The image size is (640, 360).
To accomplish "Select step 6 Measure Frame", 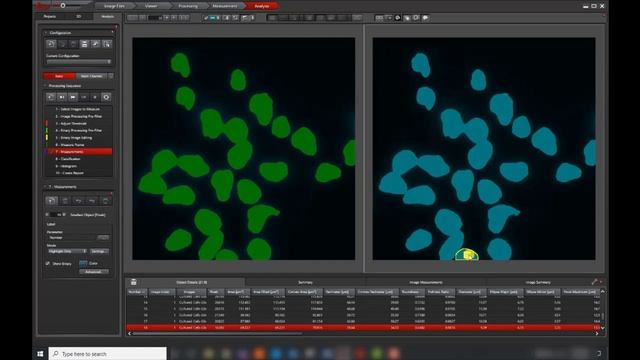I will tap(78, 144).
